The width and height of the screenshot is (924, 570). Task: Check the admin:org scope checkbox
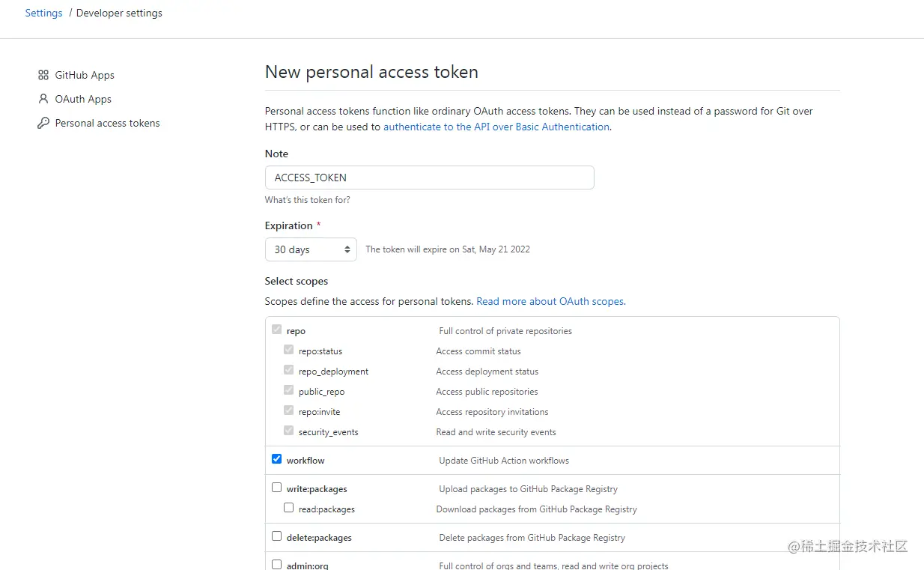[x=276, y=565]
